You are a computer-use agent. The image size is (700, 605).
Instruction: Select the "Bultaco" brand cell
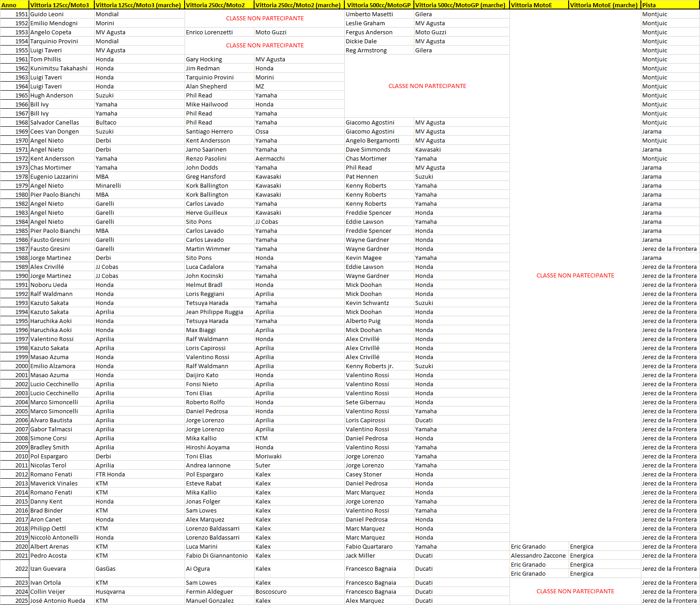pos(106,122)
